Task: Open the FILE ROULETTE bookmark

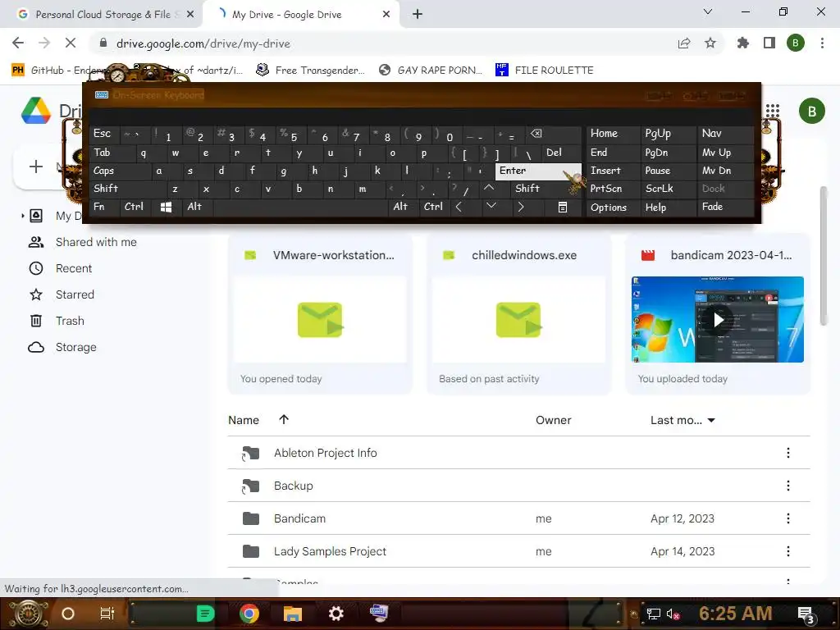Action: [x=545, y=70]
